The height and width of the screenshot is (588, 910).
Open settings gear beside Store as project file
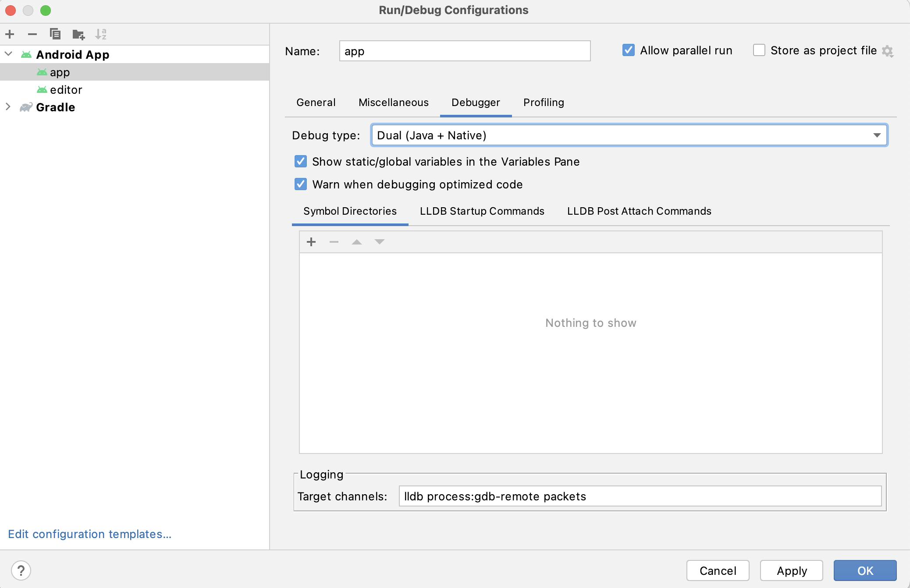(888, 50)
